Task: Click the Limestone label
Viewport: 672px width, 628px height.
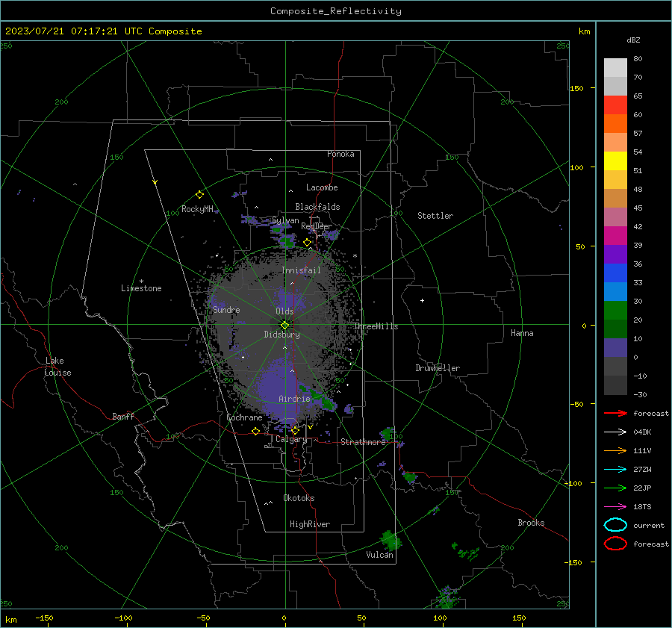Action: pos(141,288)
